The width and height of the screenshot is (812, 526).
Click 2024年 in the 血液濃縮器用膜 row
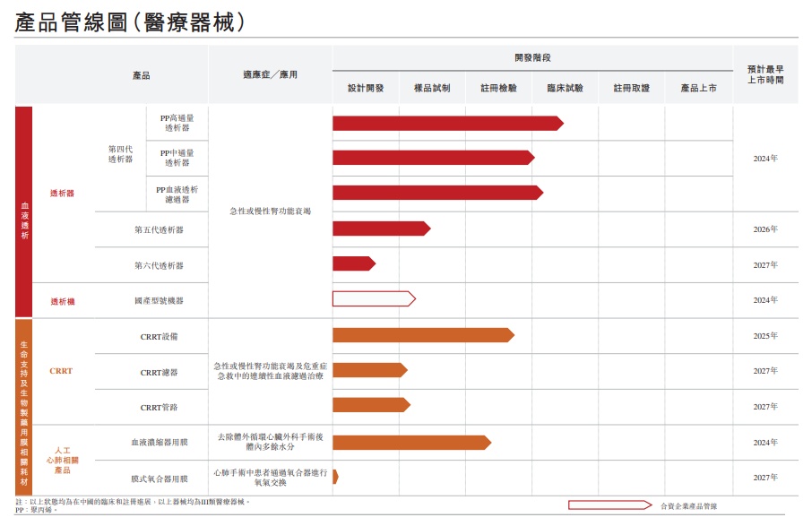pyautogui.click(x=765, y=442)
